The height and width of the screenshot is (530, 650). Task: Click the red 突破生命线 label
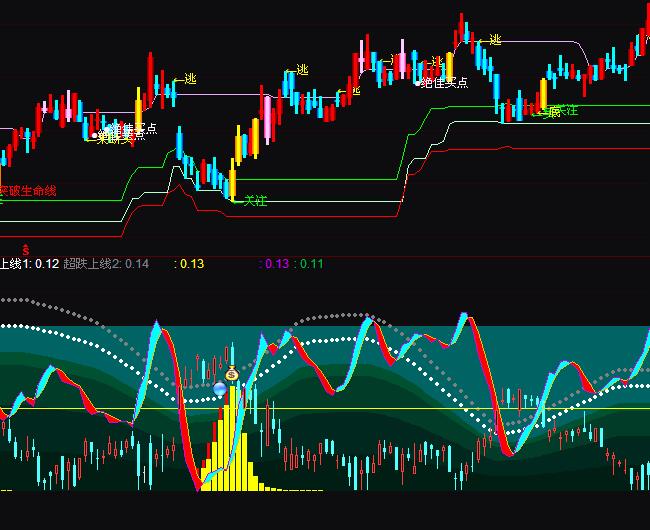(x=27, y=190)
